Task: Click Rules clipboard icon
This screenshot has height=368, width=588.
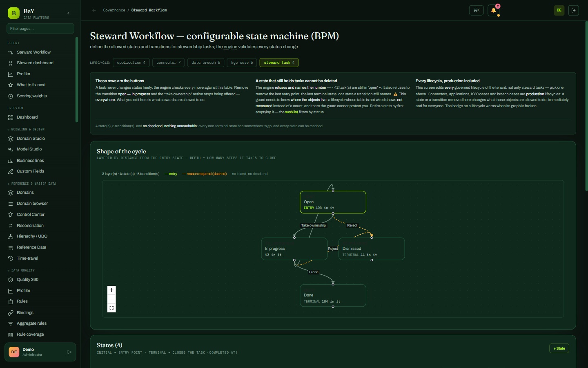Action: pyautogui.click(x=11, y=301)
